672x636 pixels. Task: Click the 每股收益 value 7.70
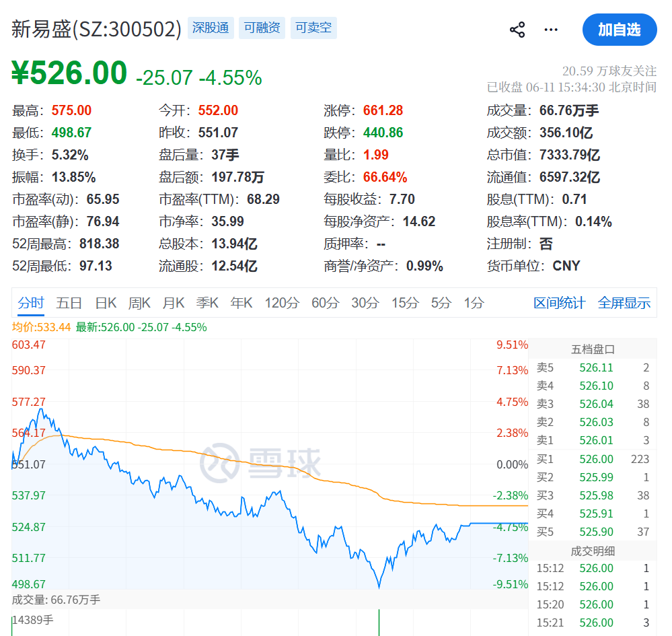coord(402,199)
